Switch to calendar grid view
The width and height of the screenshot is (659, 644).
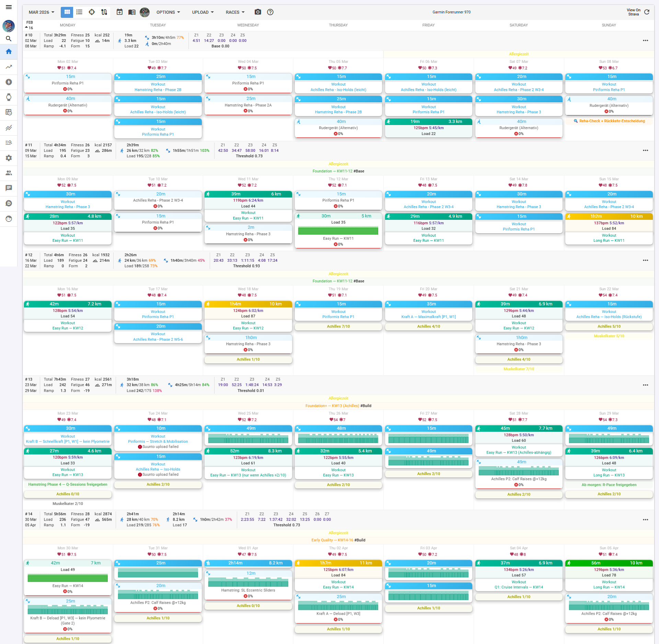67,12
